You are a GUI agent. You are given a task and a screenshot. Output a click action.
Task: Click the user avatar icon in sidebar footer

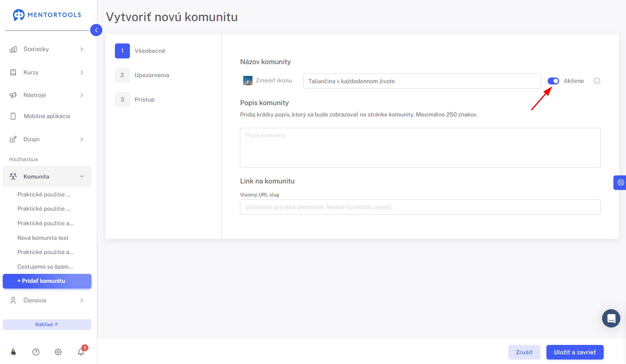pos(13,352)
